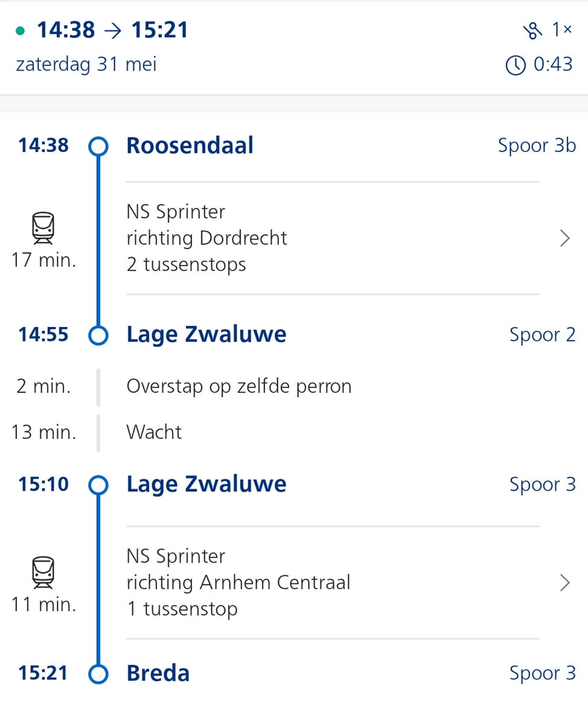
Task: Click the 14:38 → 15:21 trip header
Action: coord(112,30)
